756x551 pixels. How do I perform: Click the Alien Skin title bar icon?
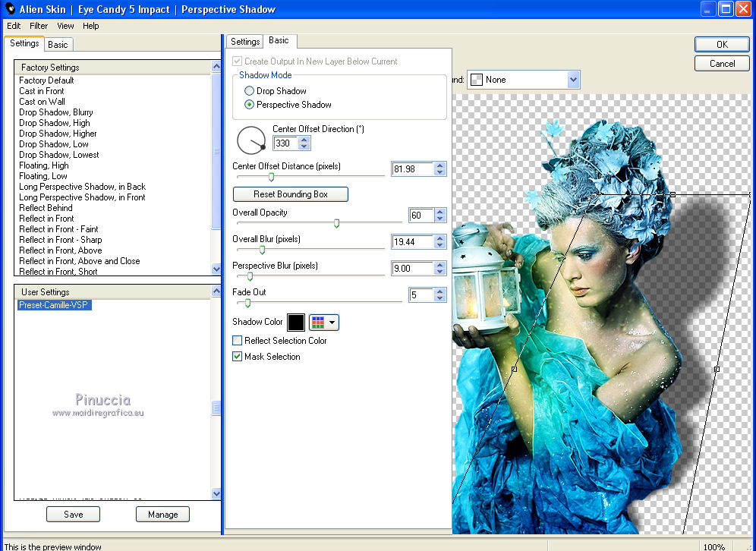tap(11, 9)
